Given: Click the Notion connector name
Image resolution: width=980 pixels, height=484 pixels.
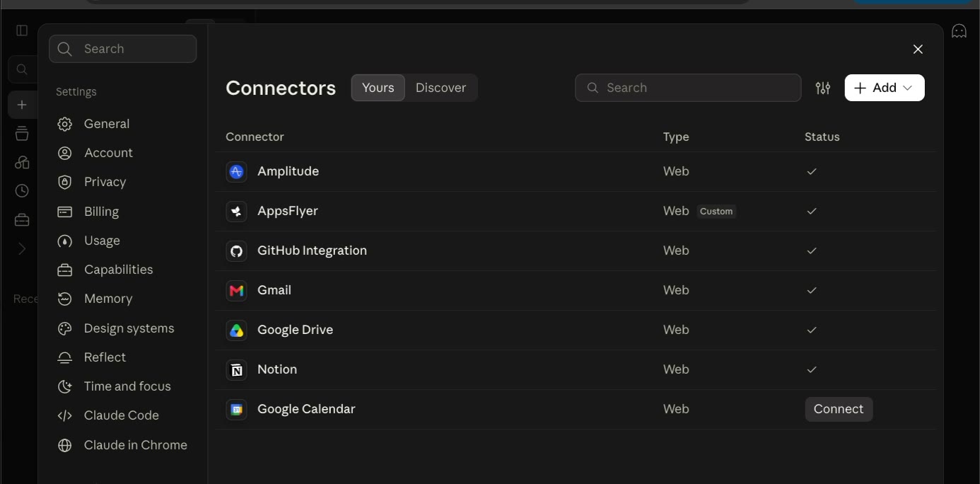Looking at the screenshot, I should [x=277, y=369].
